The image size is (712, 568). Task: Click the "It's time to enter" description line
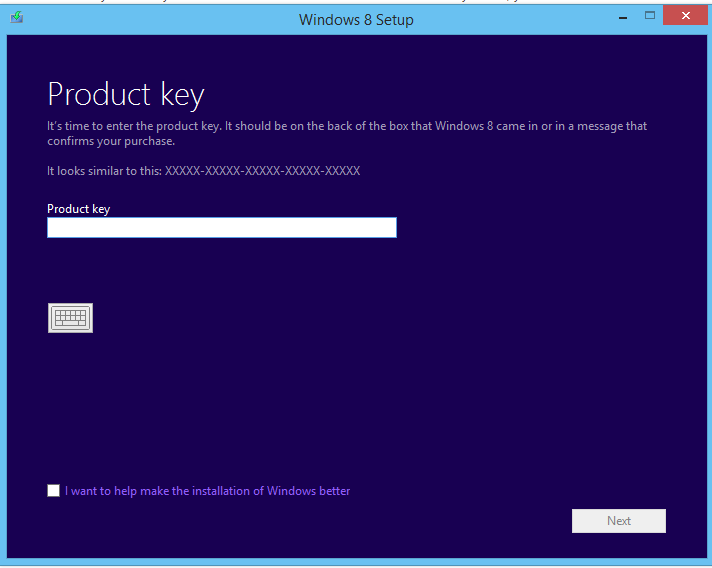(347, 126)
